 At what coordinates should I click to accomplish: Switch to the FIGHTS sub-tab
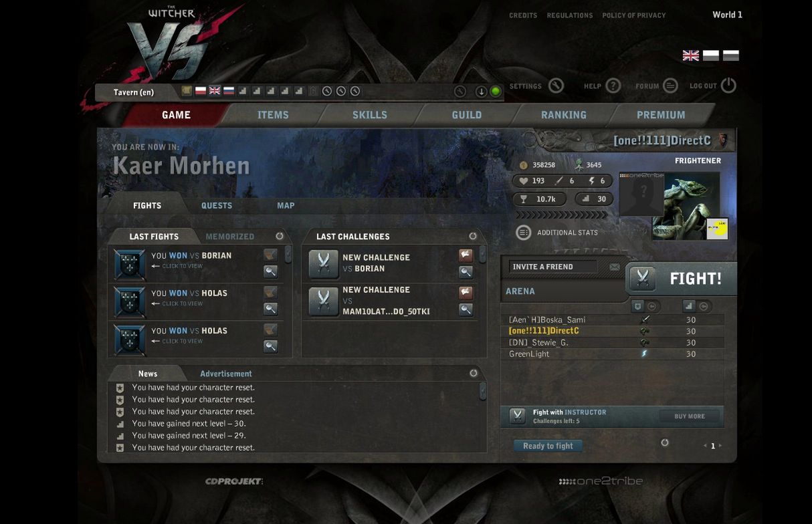pyautogui.click(x=147, y=205)
